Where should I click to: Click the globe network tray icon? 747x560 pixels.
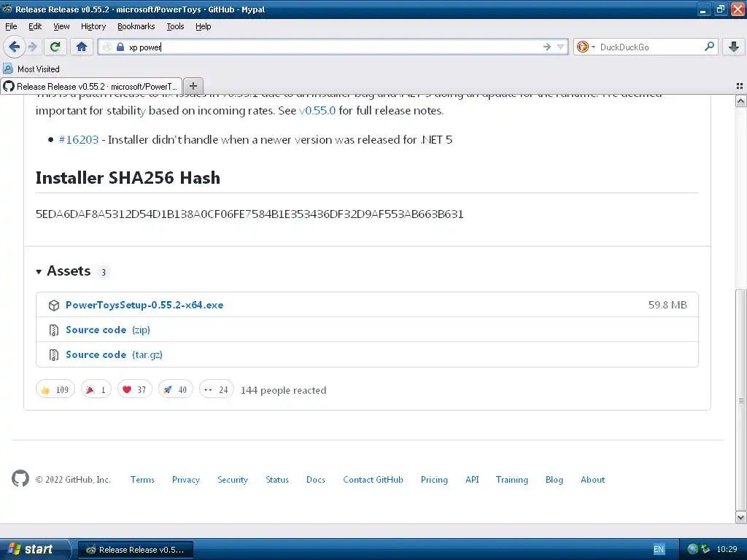tap(693, 549)
